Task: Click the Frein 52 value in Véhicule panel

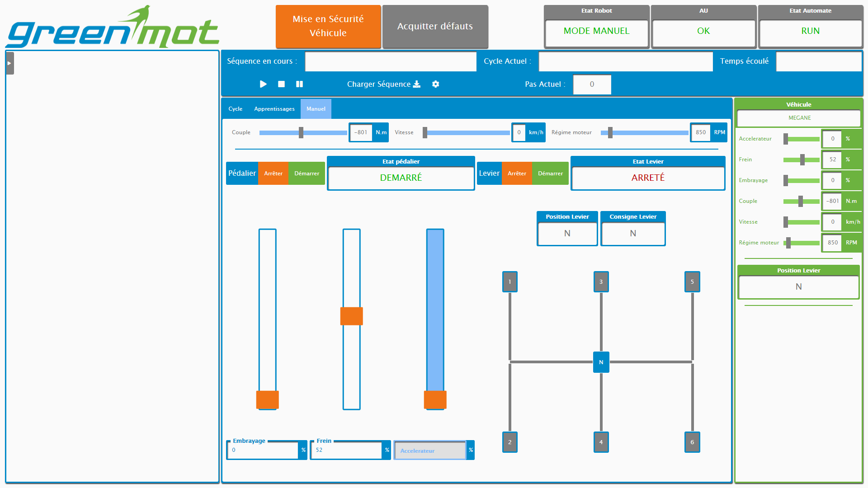Action: pos(832,160)
